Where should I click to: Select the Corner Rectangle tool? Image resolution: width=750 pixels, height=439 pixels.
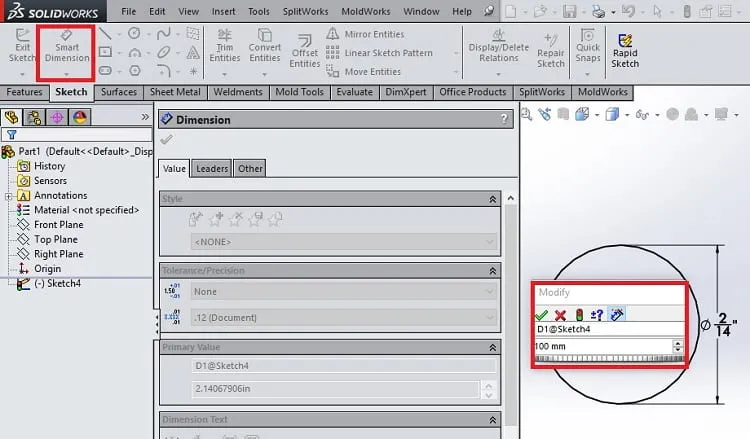click(x=105, y=52)
